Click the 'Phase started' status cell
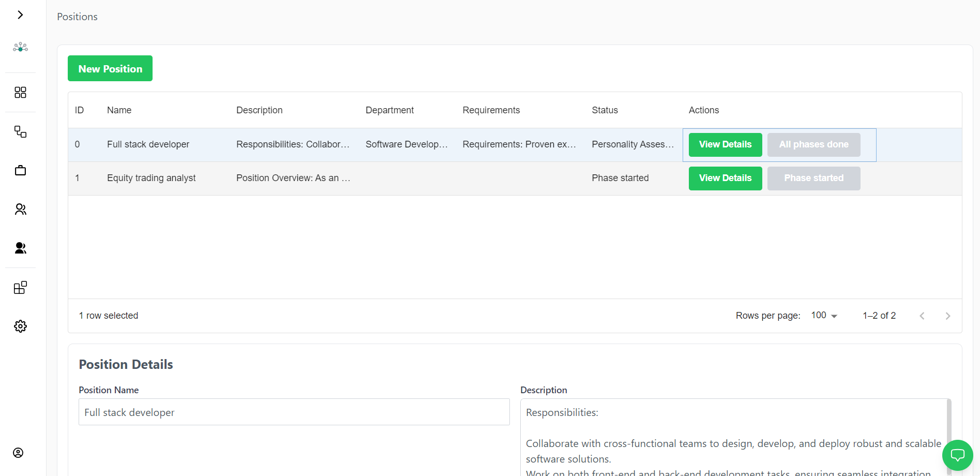The image size is (980, 476). click(620, 178)
